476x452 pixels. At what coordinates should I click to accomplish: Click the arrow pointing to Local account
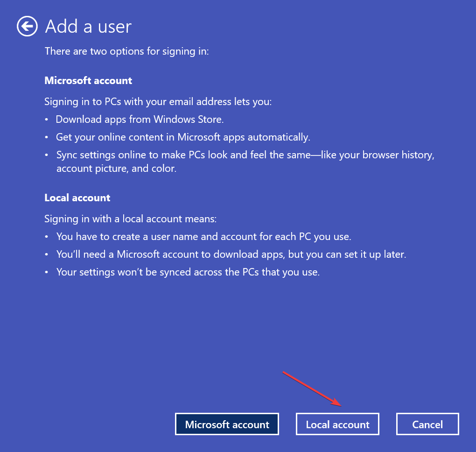click(313, 388)
